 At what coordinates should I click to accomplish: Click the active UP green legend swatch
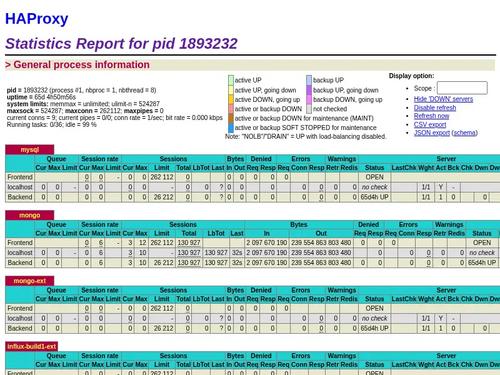point(231,80)
